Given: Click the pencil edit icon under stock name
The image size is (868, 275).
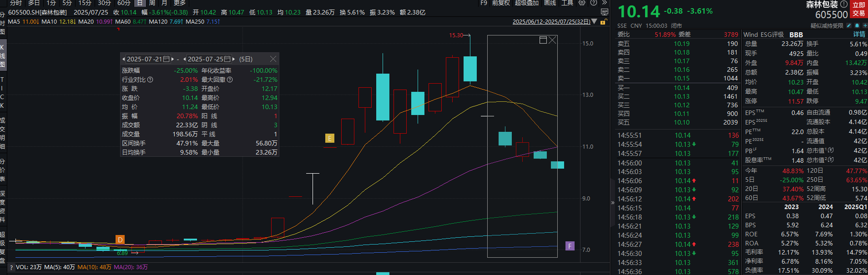Looking at the screenshot, I should click(x=850, y=26).
